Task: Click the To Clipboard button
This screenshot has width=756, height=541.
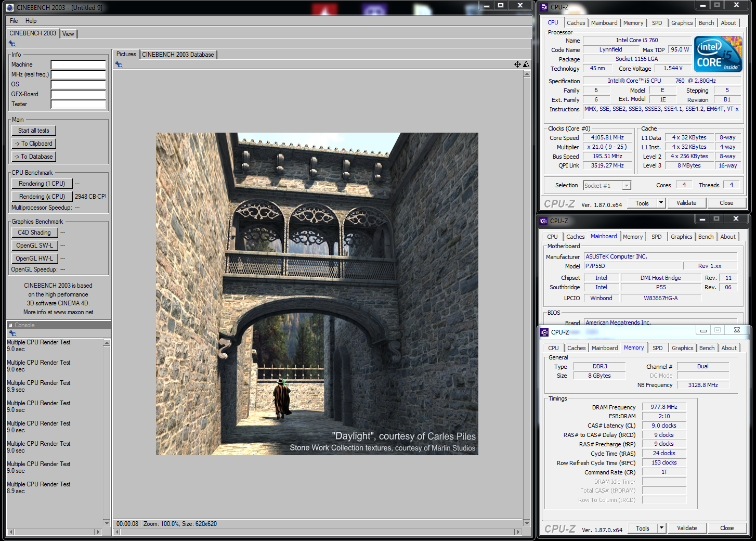Action: pyautogui.click(x=34, y=144)
